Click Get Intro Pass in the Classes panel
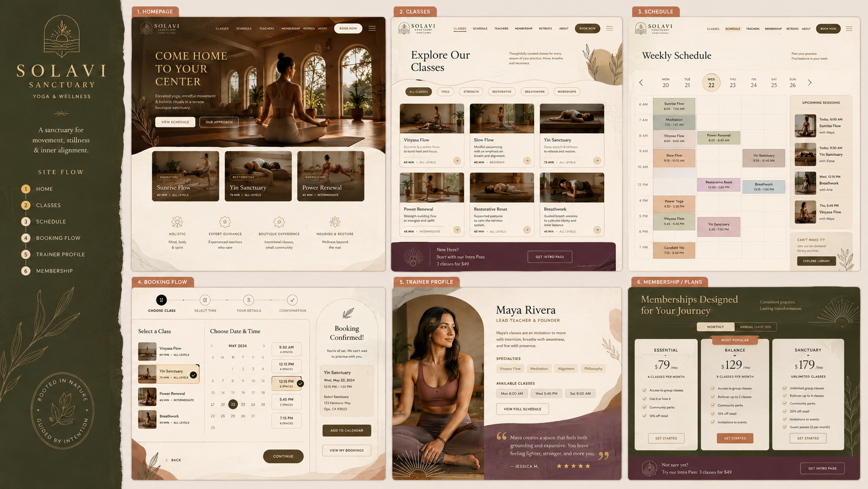 550,257
